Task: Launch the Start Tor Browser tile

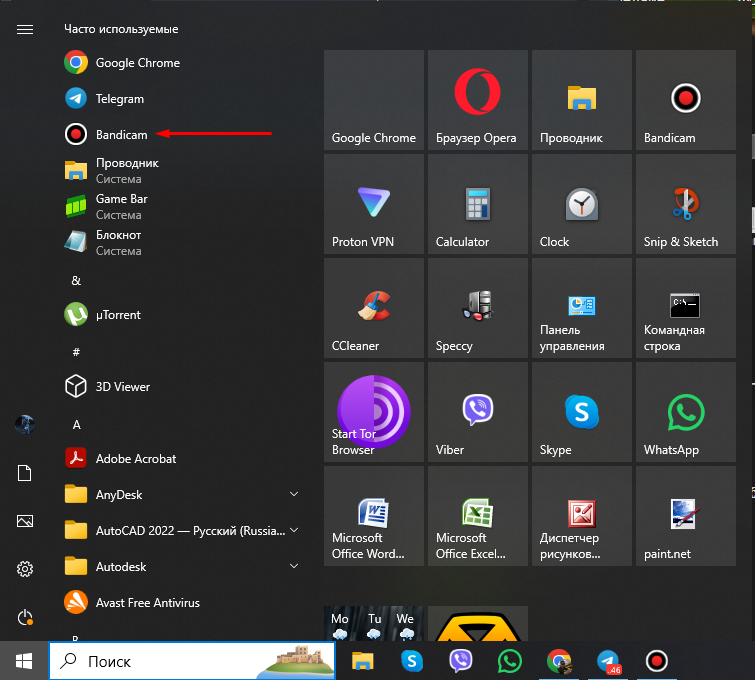Action: (x=374, y=412)
